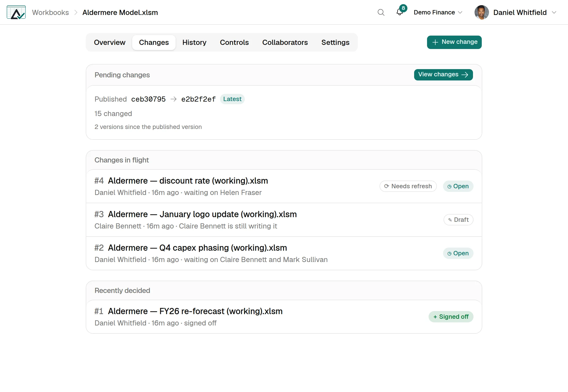
Task: Go to the Workbooks breadcrumb
Action: (50, 12)
